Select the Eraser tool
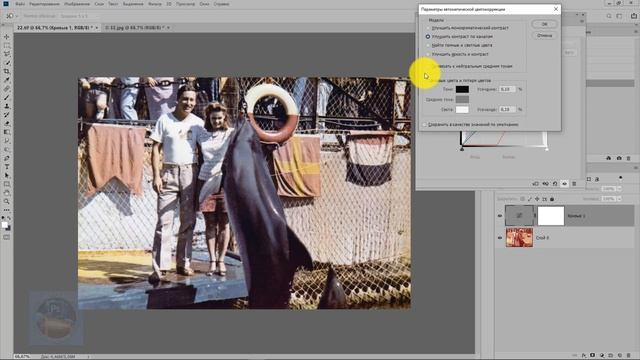This screenshot has height=360, width=640. point(7,123)
